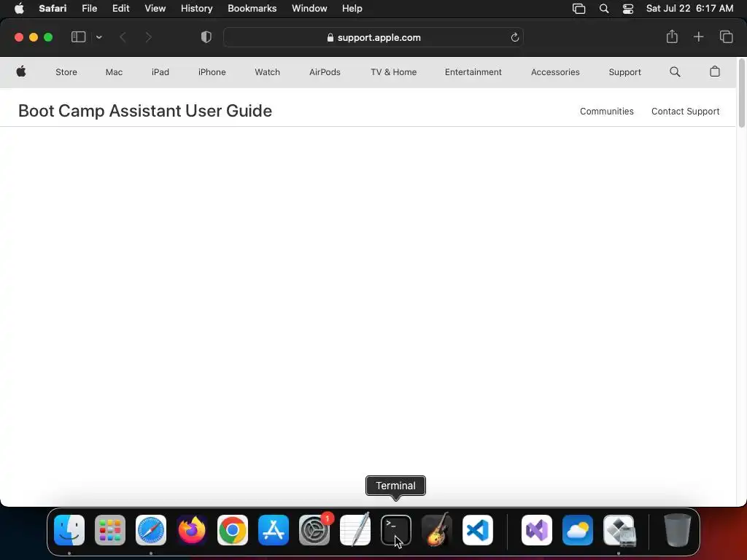747x560 pixels.
Task: Open the privacy report shield icon
Action: pyautogui.click(x=206, y=37)
